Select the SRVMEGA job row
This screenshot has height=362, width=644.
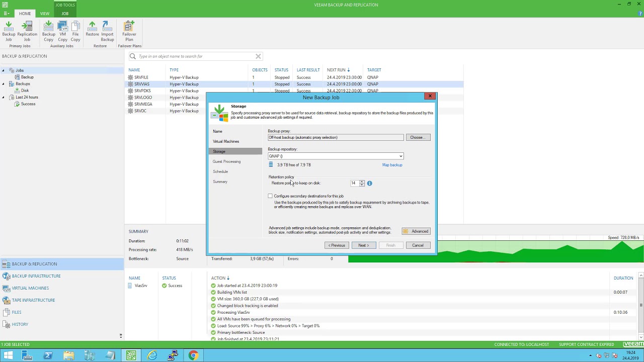click(x=294, y=104)
